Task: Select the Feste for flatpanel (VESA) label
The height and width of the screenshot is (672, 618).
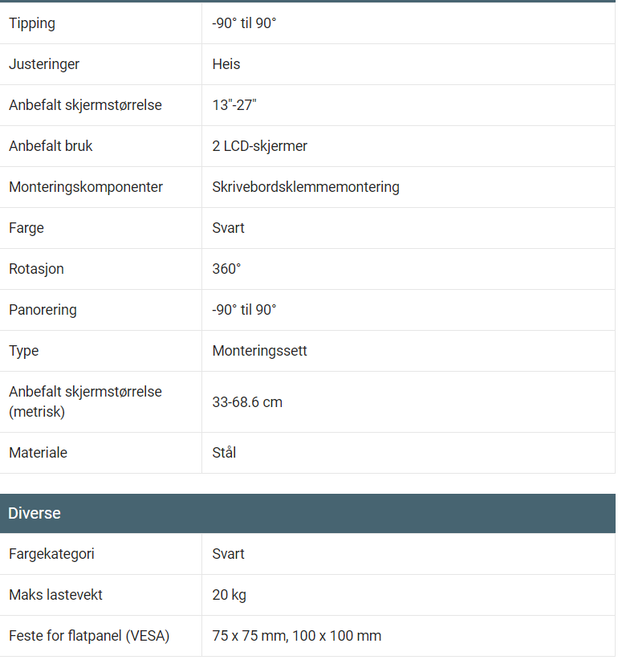Action: tap(89, 636)
